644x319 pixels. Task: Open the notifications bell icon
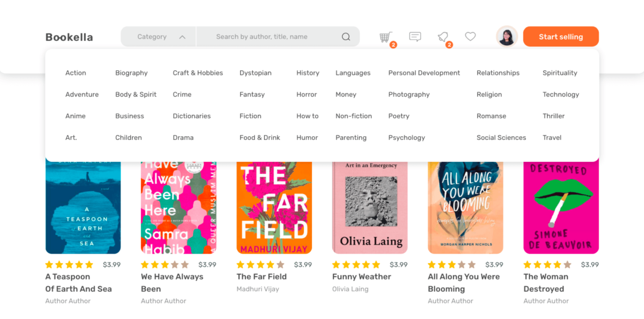[x=443, y=37]
